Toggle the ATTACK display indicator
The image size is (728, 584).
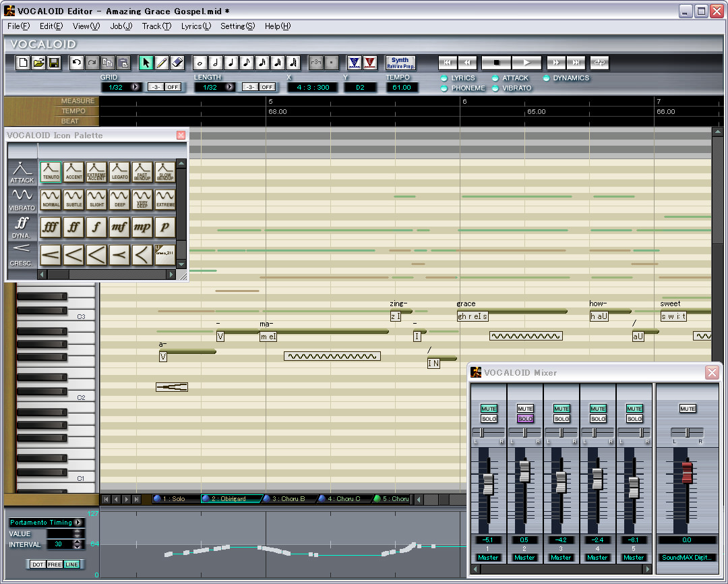[x=495, y=78]
